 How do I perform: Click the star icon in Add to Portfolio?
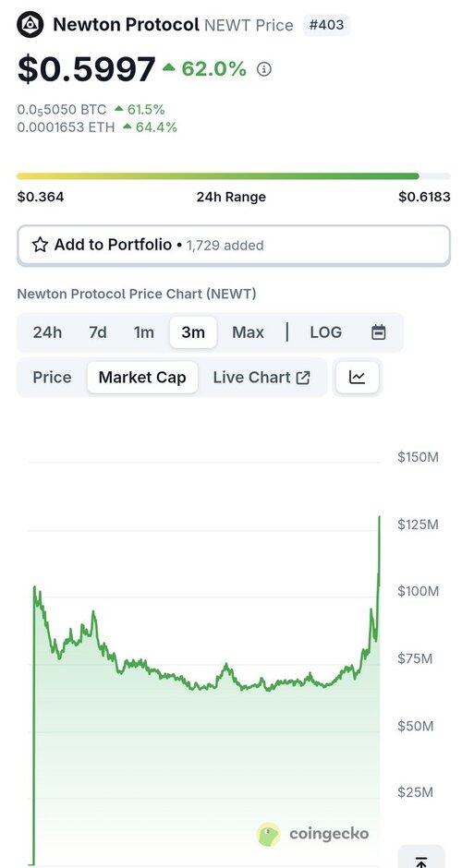pyautogui.click(x=40, y=245)
